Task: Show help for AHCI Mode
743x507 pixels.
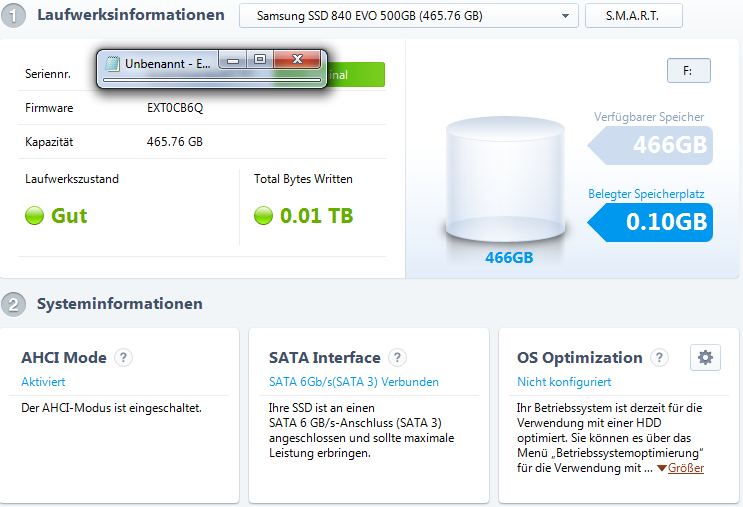Action: (x=123, y=357)
